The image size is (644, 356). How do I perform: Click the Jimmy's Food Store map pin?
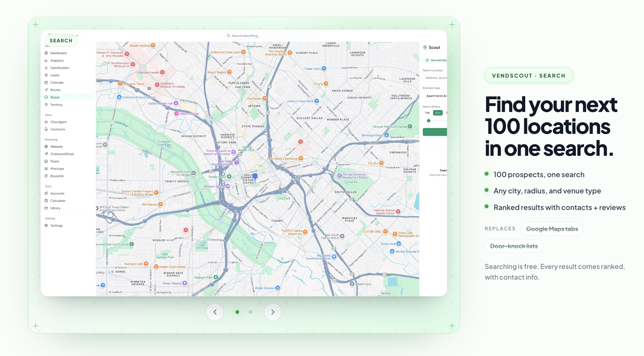coord(317,101)
